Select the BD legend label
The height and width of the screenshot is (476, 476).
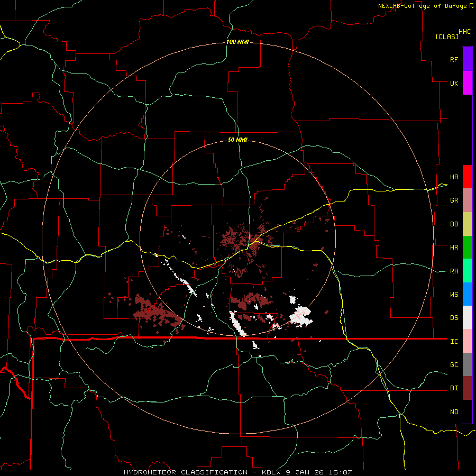point(454,224)
